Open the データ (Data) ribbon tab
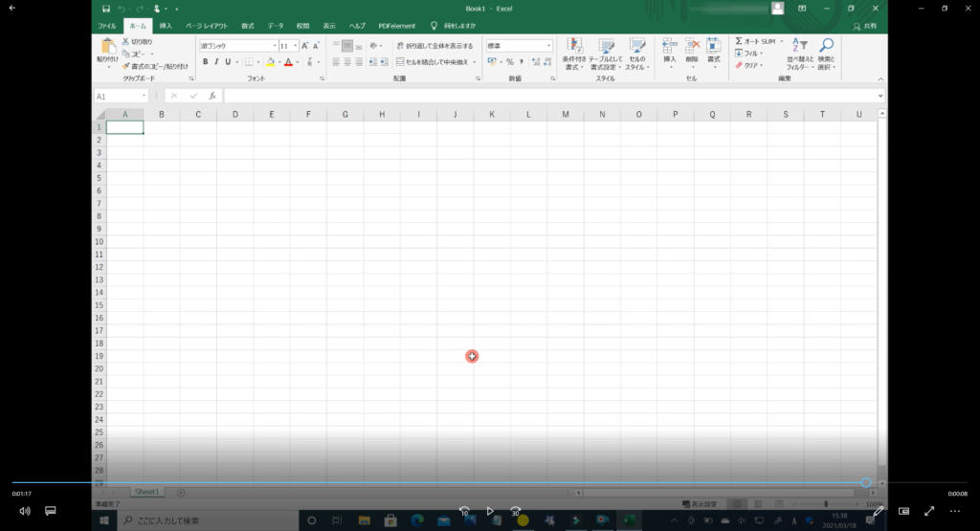This screenshot has width=980, height=531. (x=276, y=26)
